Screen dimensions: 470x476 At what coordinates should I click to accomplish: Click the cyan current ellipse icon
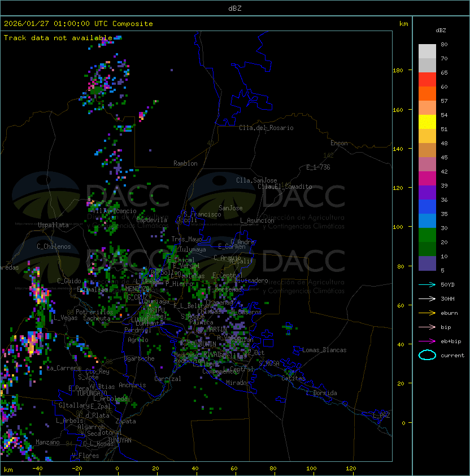click(427, 355)
